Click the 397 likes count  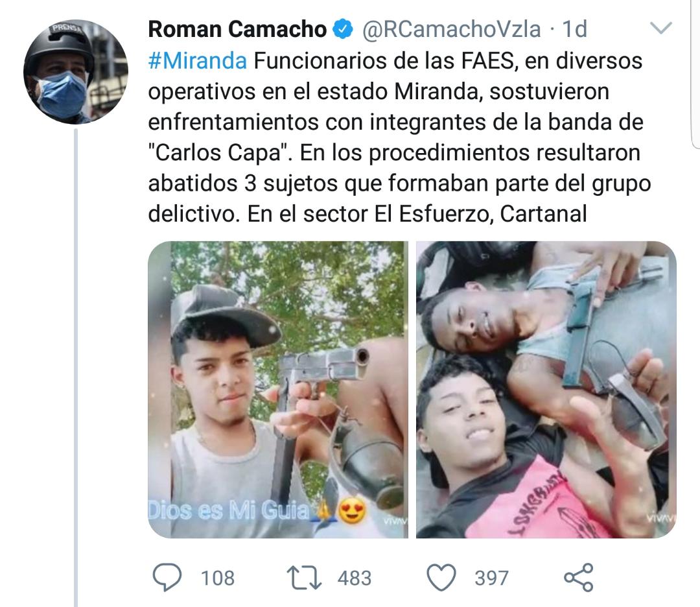tap(491, 578)
